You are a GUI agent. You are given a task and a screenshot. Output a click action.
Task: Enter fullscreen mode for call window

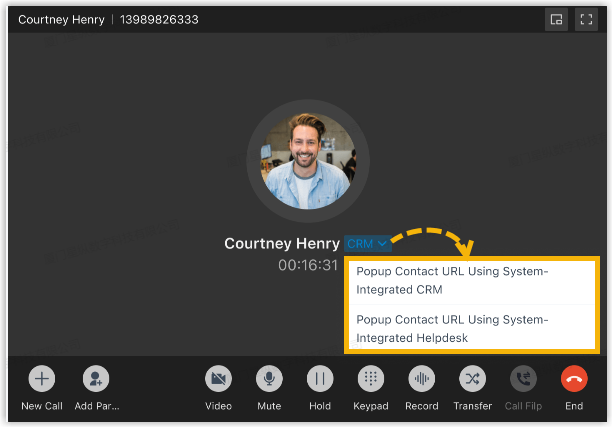click(x=585, y=19)
